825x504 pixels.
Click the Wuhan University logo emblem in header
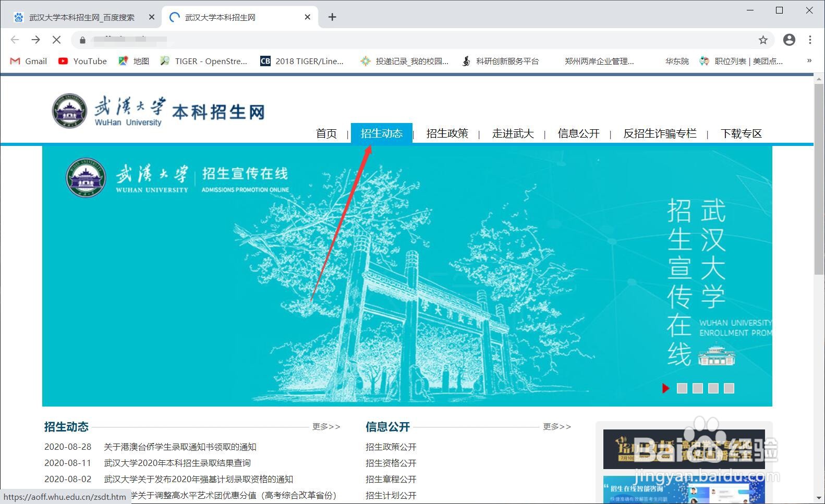click(69, 110)
